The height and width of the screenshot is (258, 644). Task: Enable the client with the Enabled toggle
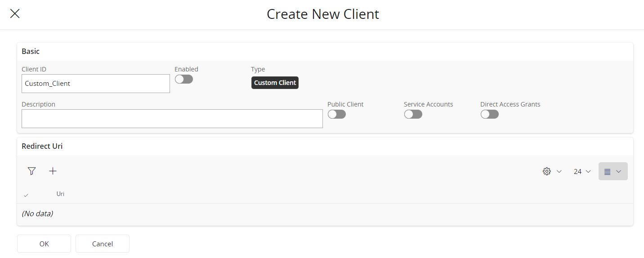184,79
